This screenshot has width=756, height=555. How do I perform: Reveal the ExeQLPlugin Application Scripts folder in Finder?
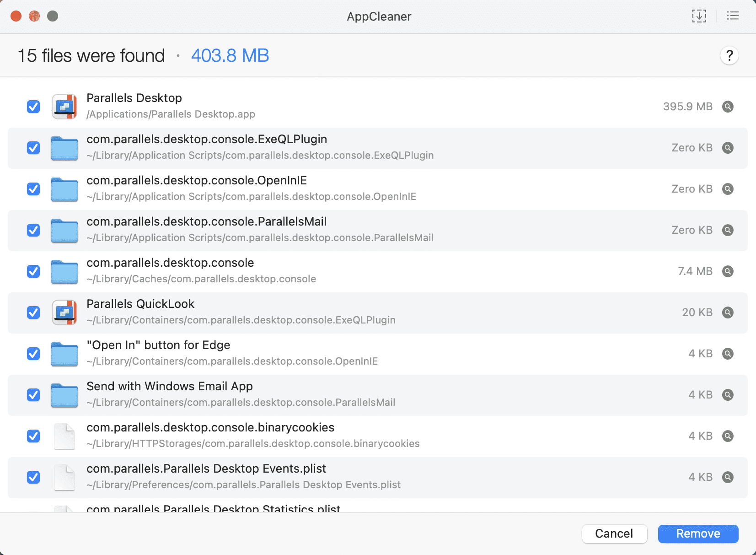coord(728,148)
